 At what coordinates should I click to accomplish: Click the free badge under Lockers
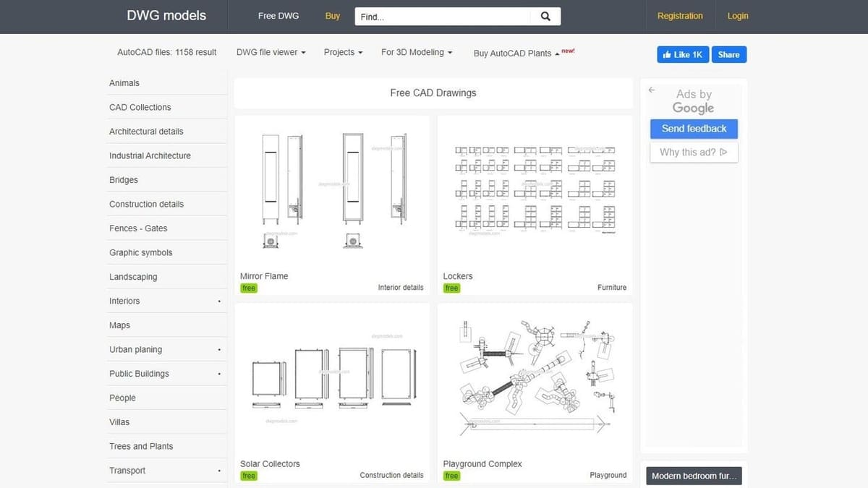point(451,288)
